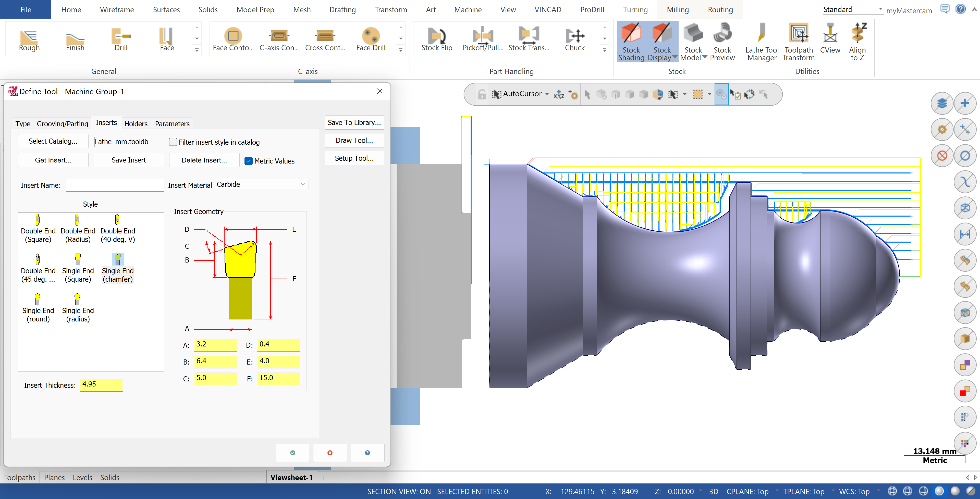
Task: Open the Stock Flip tool
Action: click(x=437, y=40)
